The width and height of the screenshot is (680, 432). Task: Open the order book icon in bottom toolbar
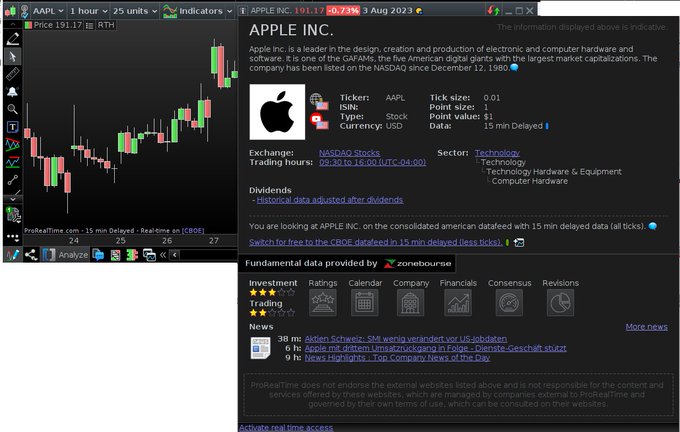point(132,255)
